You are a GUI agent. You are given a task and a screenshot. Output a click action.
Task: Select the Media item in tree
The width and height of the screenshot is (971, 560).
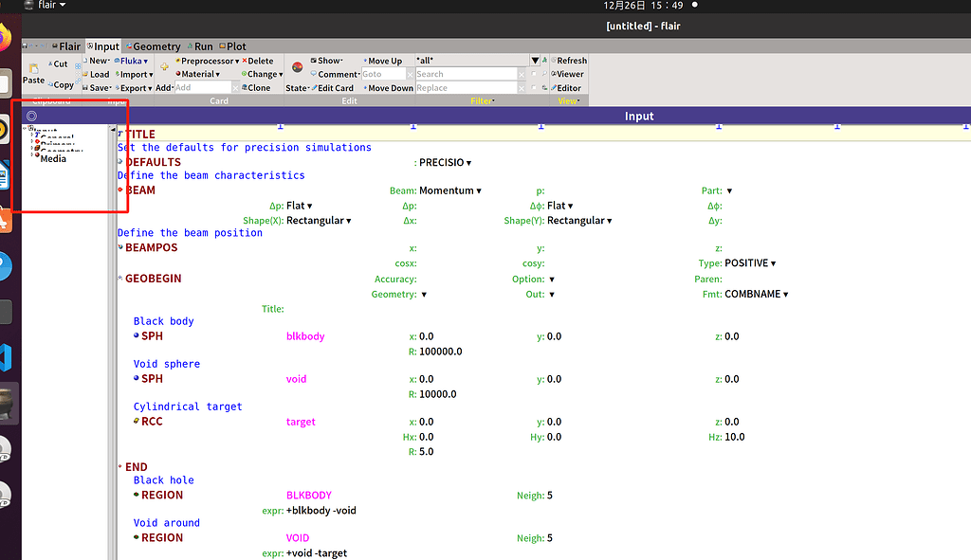pyautogui.click(x=53, y=159)
